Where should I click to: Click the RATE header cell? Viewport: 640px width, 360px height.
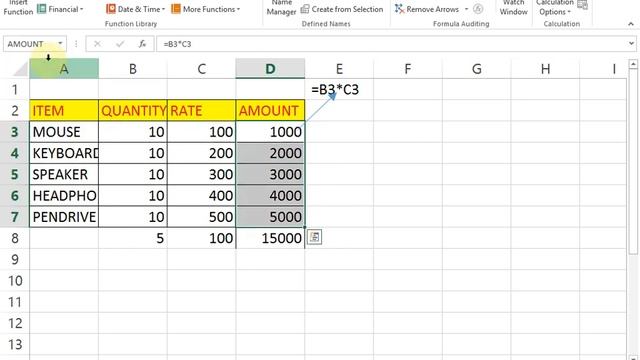pyautogui.click(x=201, y=111)
